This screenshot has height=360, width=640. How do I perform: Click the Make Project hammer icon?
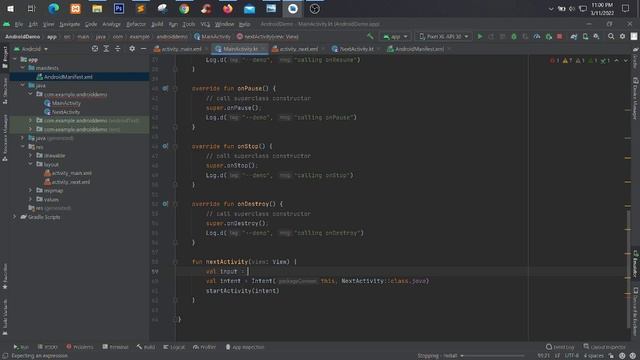[370, 36]
